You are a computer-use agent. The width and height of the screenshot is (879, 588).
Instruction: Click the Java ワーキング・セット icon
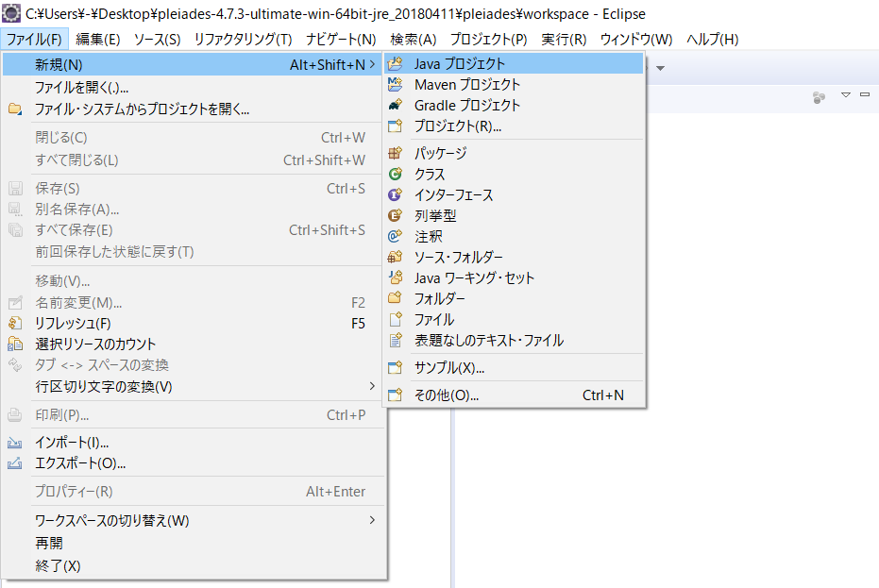[x=396, y=278]
